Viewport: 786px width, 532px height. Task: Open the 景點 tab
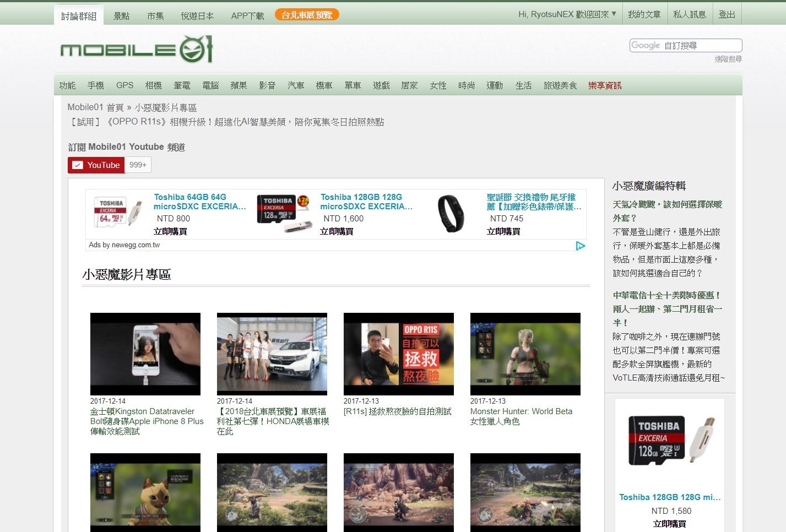pos(121,16)
